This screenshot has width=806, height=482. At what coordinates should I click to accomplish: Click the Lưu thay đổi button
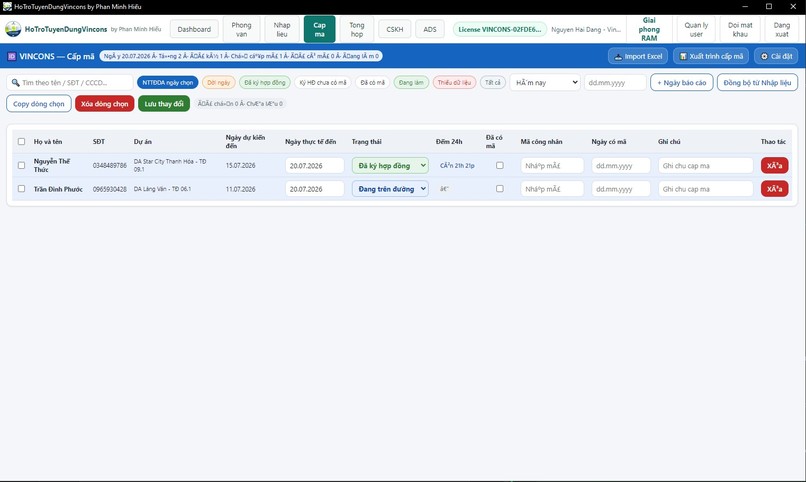tap(164, 104)
